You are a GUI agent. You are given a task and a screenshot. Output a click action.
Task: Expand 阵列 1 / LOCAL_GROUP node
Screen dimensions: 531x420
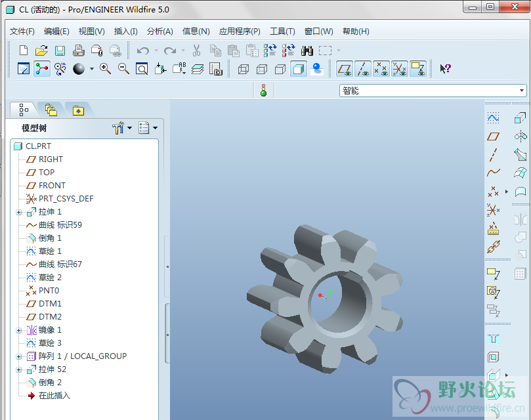pyautogui.click(x=19, y=356)
